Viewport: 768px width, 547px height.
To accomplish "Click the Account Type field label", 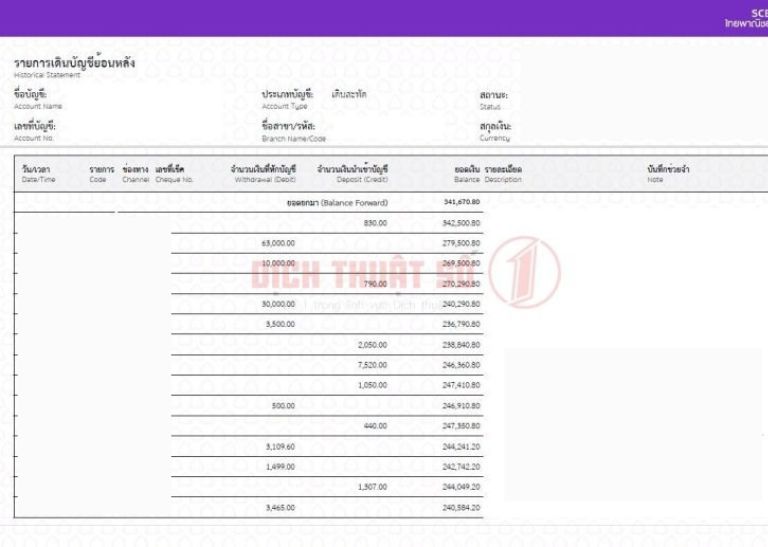I will pyautogui.click(x=286, y=99).
